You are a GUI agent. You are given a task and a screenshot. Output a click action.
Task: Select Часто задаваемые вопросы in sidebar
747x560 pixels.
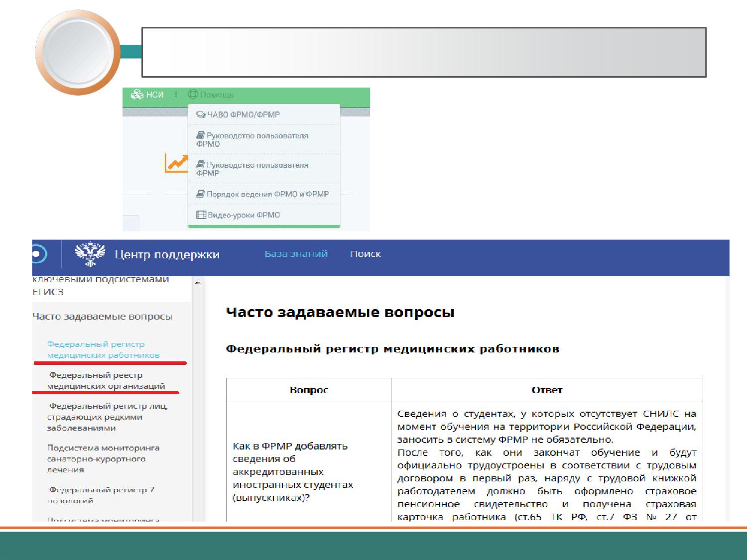coord(103,317)
